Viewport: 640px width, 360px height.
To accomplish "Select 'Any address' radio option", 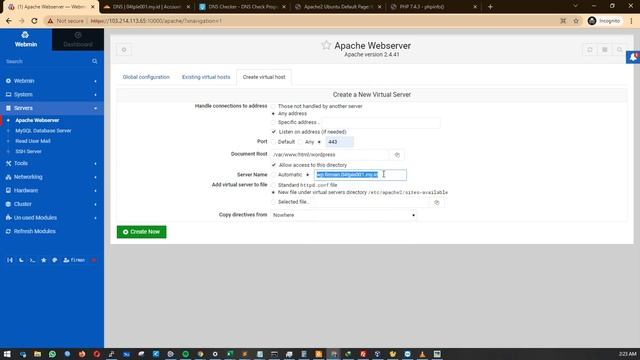I will coord(273,113).
